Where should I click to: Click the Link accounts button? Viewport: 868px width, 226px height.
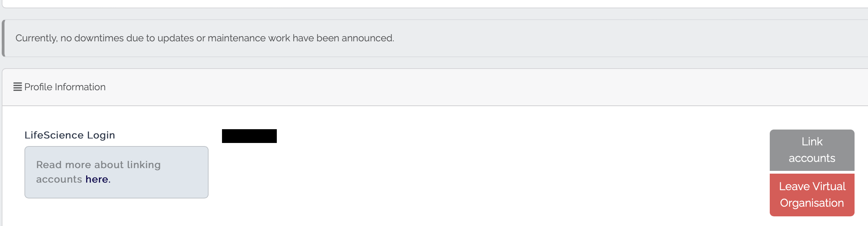click(811, 150)
